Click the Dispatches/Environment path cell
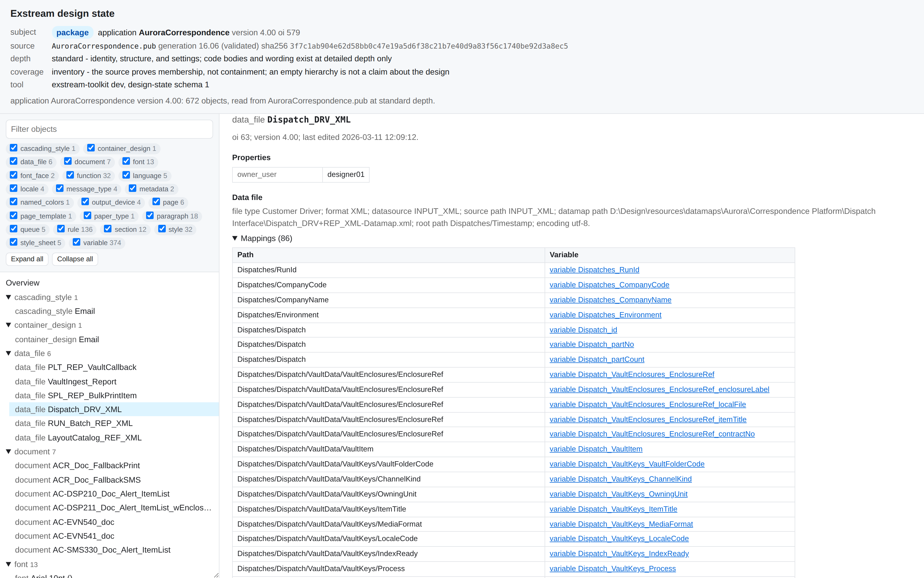924x578 pixels. point(388,315)
